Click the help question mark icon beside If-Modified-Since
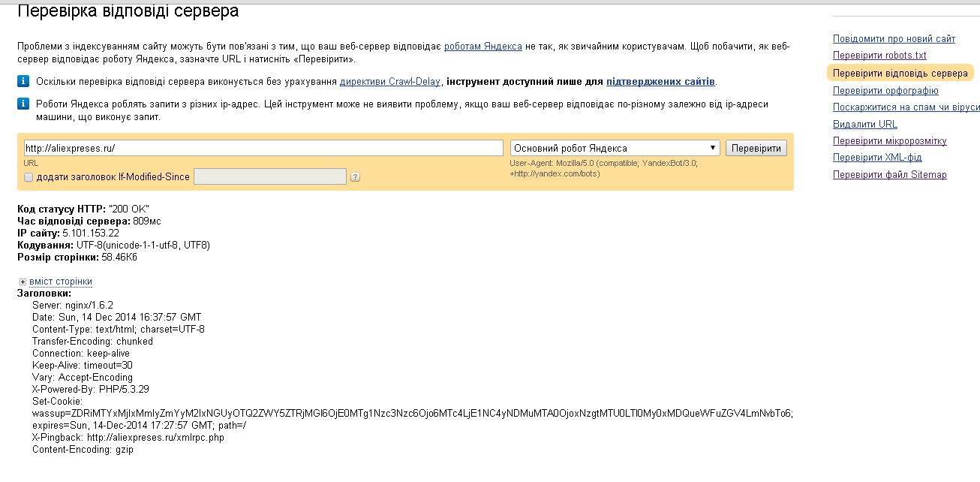 point(355,177)
